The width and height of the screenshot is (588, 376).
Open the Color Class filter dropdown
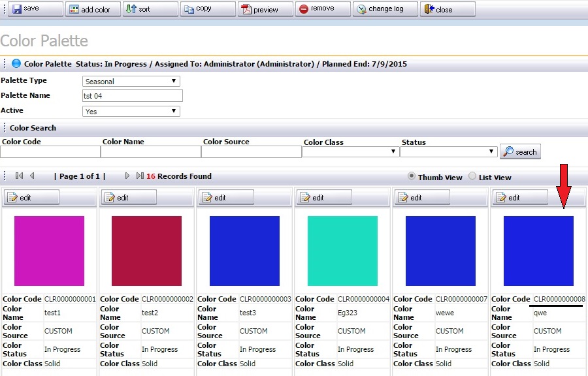(350, 151)
